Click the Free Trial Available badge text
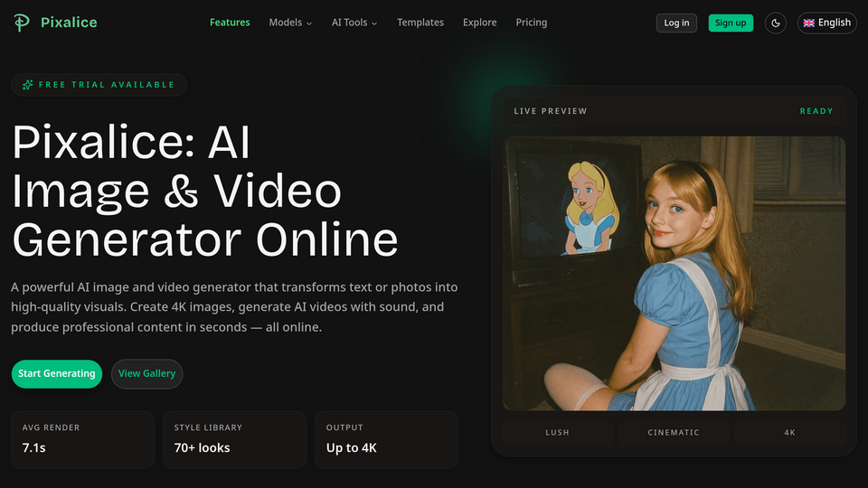Image resolution: width=868 pixels, height=488 pixels. point(107,85)
